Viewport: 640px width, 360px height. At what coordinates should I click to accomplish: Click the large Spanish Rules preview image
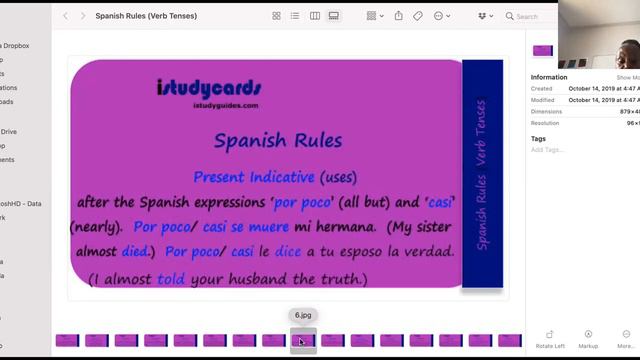287,174
